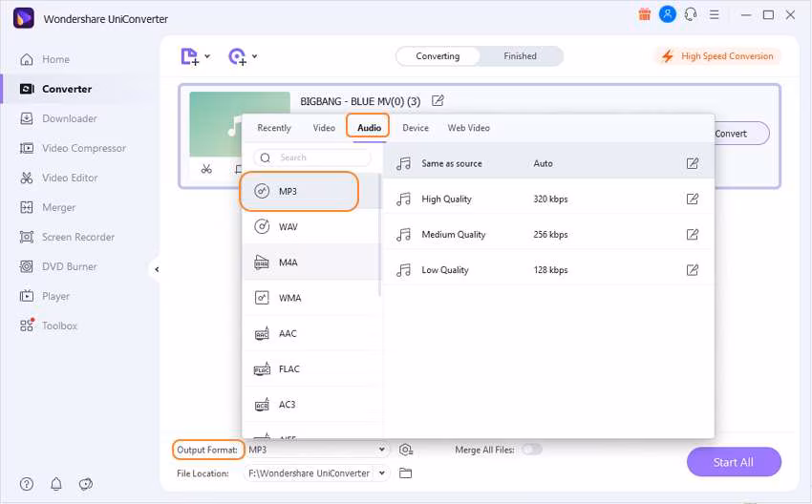Open the Player section
The width and height of the screenshot is (812, 504).
[45, 296]
